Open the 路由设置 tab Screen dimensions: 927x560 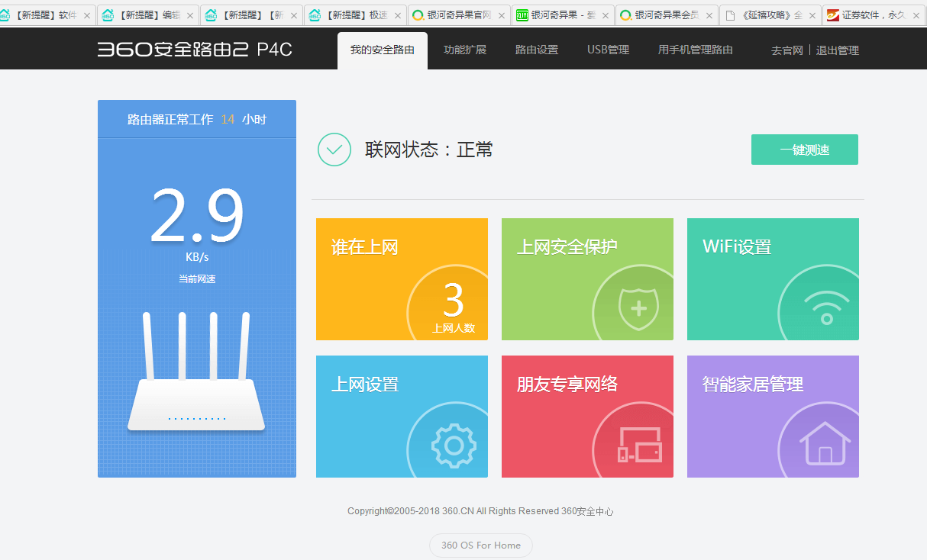537,50
